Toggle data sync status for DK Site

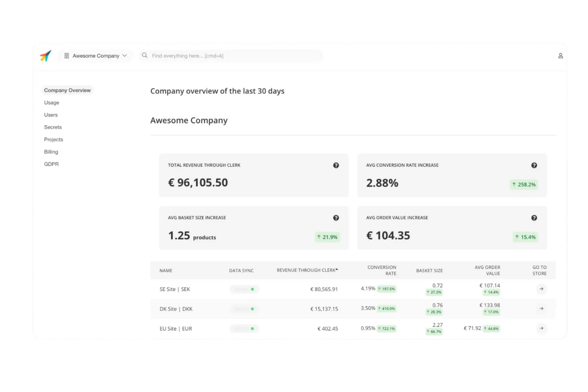coord(244,309)
